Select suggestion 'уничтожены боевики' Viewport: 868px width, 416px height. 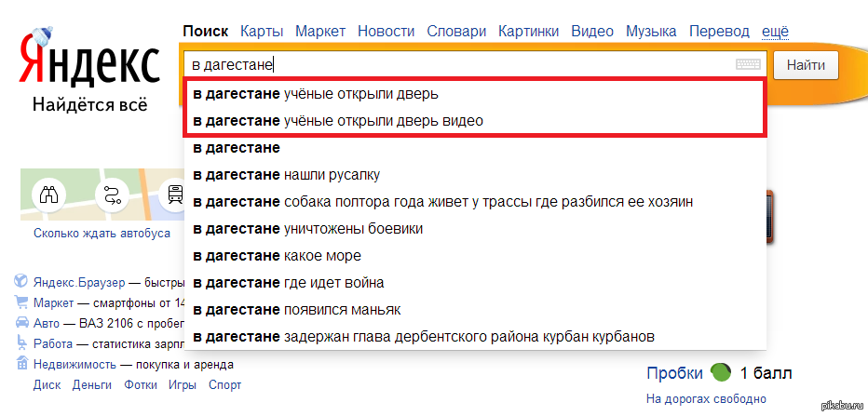point(476,228)
